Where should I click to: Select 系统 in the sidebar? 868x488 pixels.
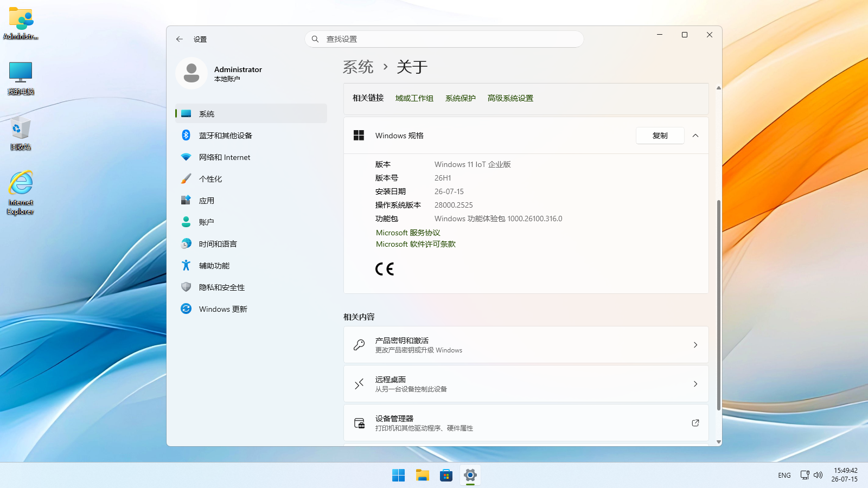[251, 113]
